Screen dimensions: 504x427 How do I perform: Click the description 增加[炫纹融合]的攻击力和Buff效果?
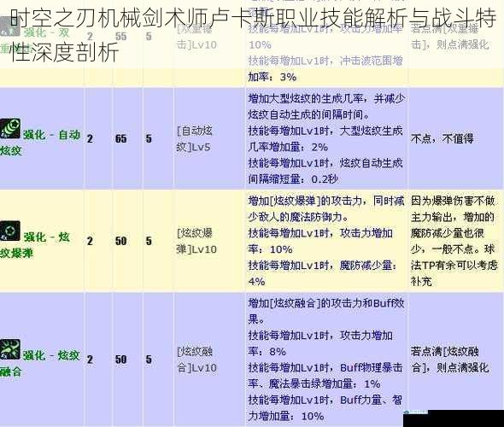[326, 311]
